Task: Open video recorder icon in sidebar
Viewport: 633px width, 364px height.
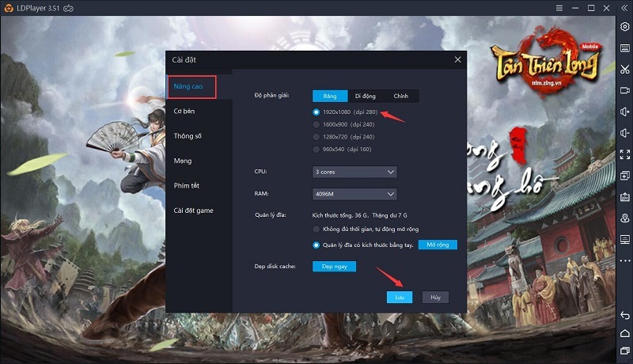Action: 624,90
